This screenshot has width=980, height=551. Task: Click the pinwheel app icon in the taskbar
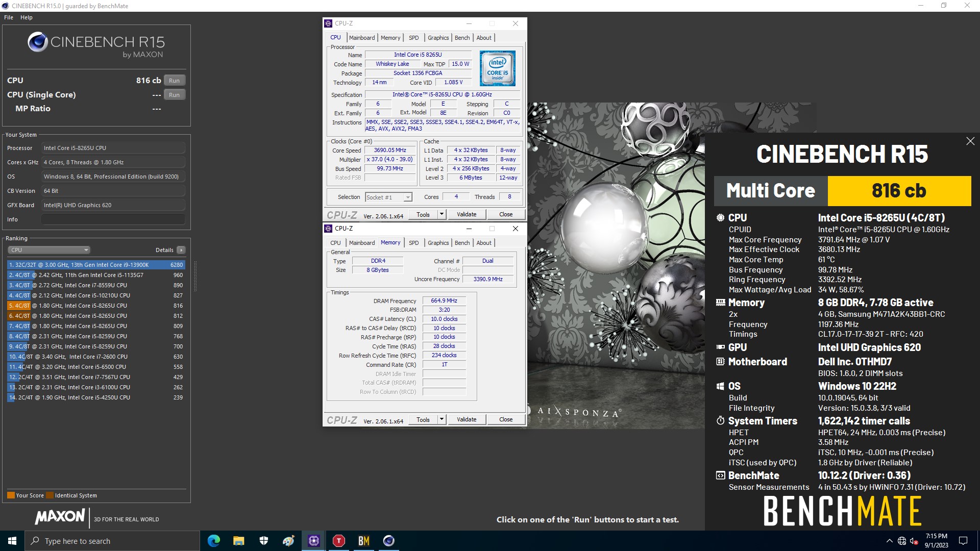click(x=289, y=541)
